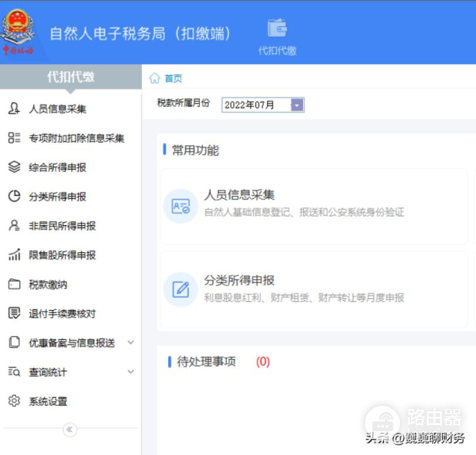
Task: Open the 代扣代缴 header menu label
Action: (x=277, y=51)
